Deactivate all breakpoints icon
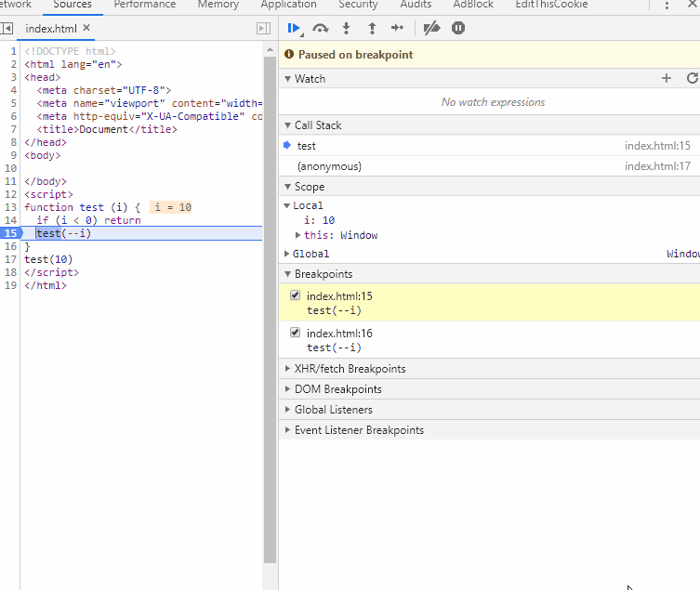Image resolution: width=700 pixels, height=590 pixels. coord(431,29)
